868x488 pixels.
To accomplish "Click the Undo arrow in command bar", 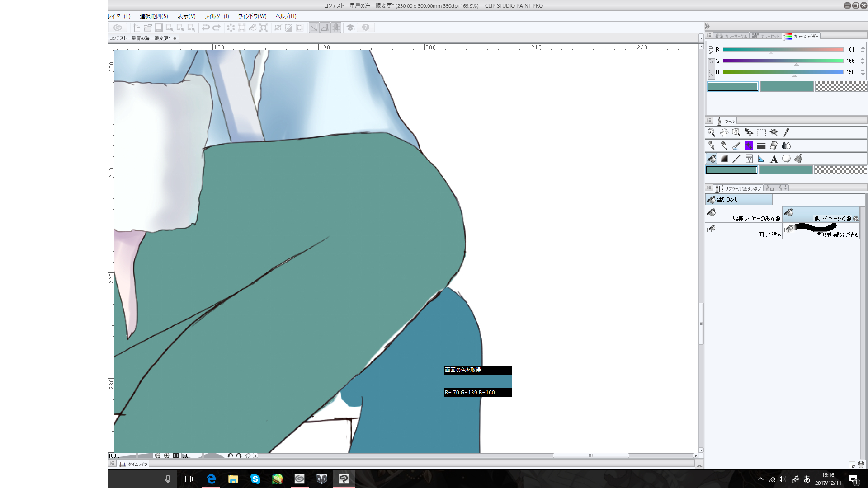I will tap(206, 28).
